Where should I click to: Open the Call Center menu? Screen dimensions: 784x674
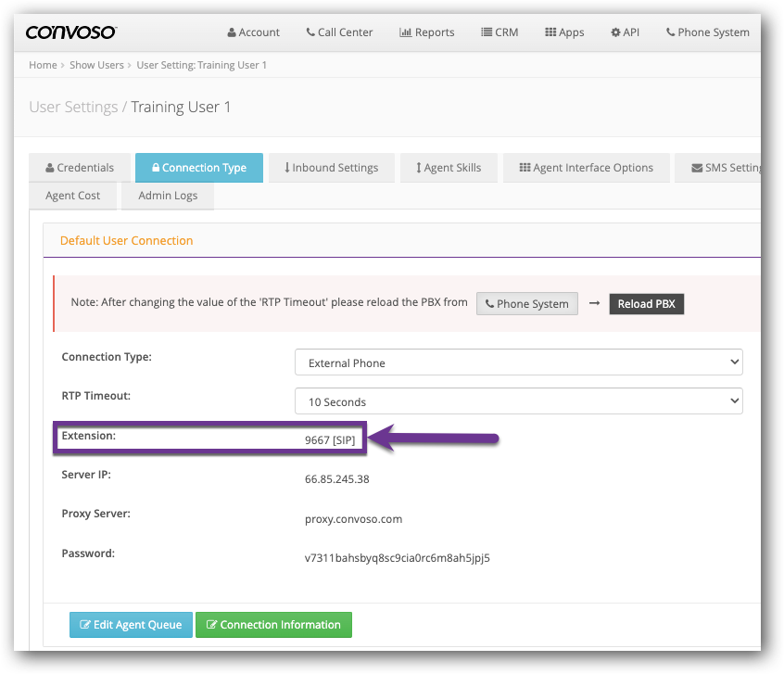tap(339, 32)
